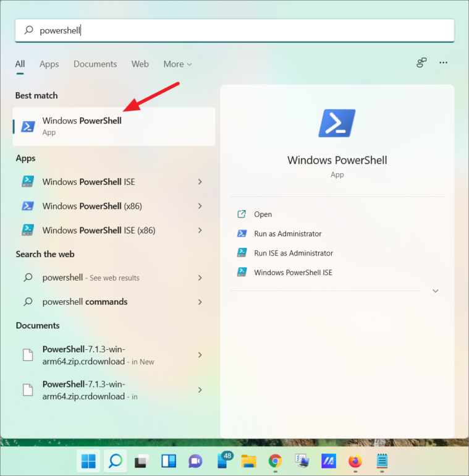
Task: Expand more actions chevron in the preview pane
Action: [436, 291]
